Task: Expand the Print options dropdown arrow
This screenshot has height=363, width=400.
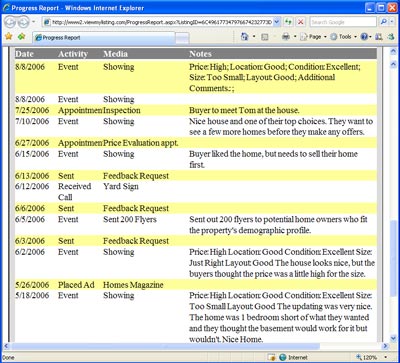Action: coord(295,37)
